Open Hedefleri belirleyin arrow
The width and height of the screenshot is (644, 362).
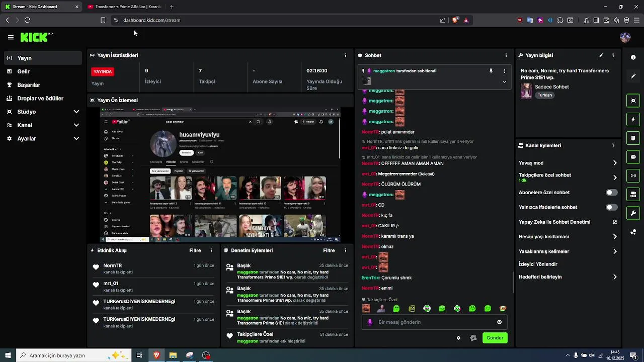coord(615,277)
